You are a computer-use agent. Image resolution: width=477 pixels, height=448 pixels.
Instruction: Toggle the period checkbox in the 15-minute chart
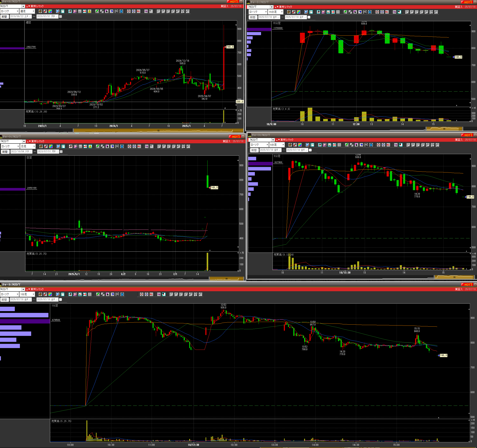pyautogui.click(x=309, y=17)
